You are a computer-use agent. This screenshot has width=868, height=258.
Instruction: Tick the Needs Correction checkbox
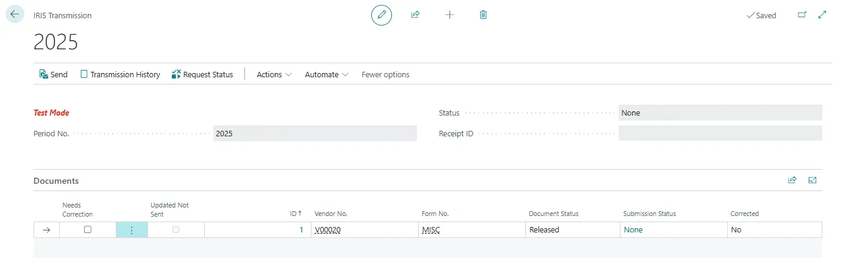pos(88,230)
